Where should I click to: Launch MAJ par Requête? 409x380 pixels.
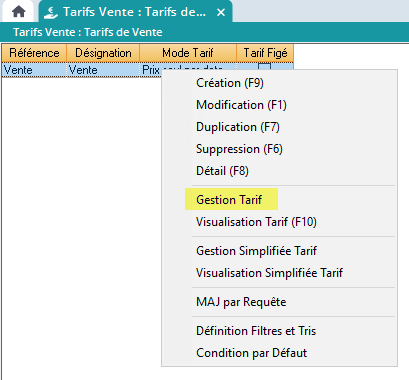point(241,302)
